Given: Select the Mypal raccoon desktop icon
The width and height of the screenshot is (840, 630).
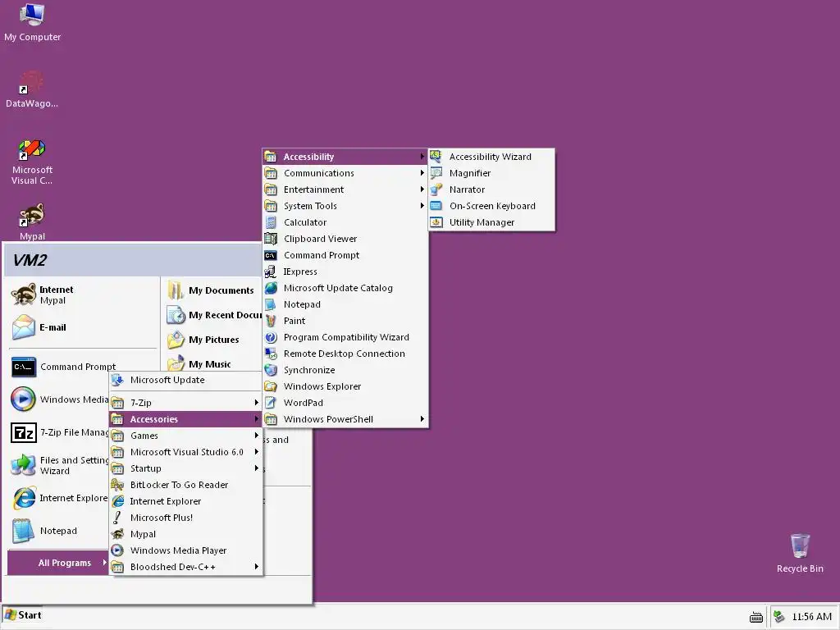Looking at the screenshot, I should (x=32, y=216).
